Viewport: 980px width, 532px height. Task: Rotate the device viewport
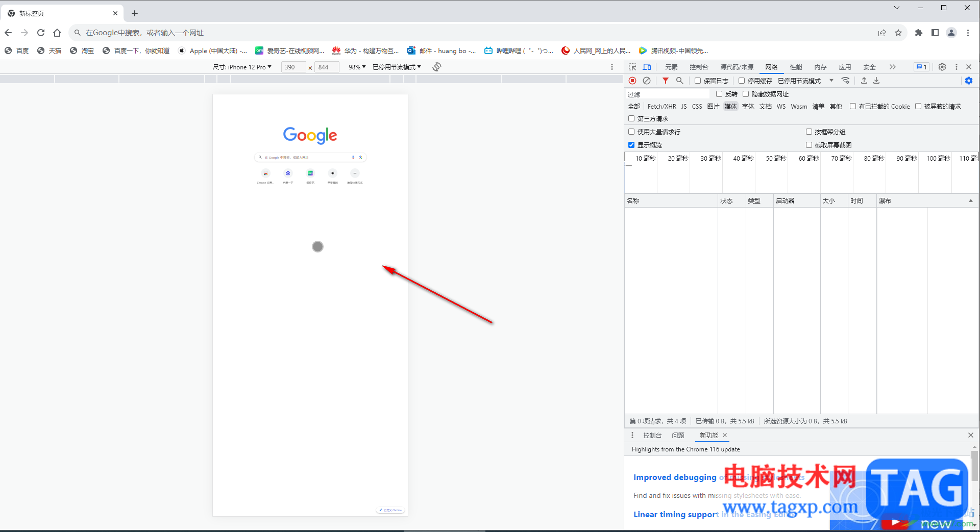tap(437, 67)
